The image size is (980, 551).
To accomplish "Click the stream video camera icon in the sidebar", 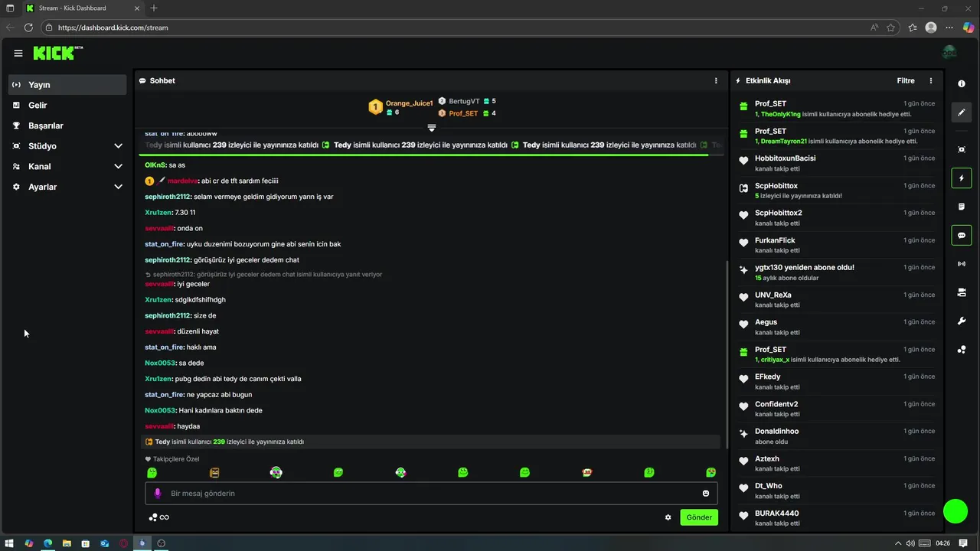I will coord(962,292).
